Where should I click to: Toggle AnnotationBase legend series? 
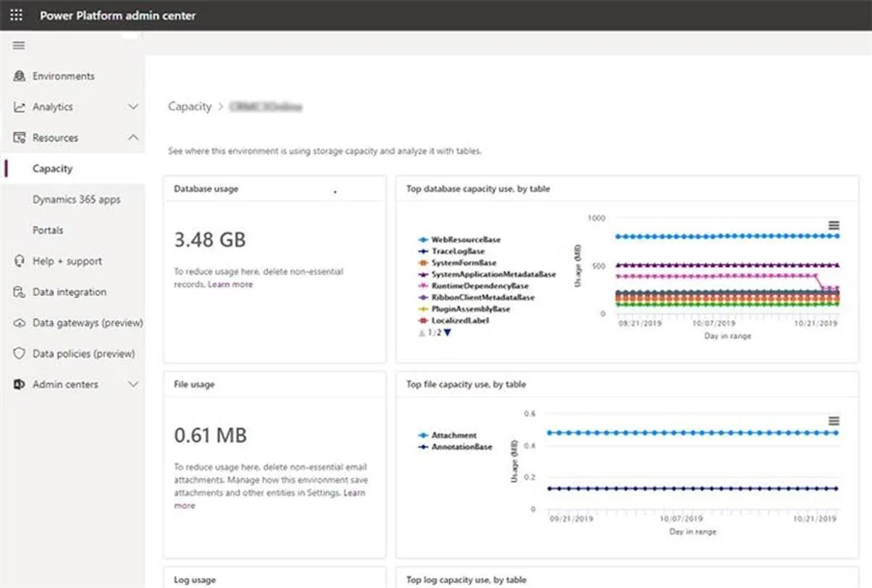456,448
